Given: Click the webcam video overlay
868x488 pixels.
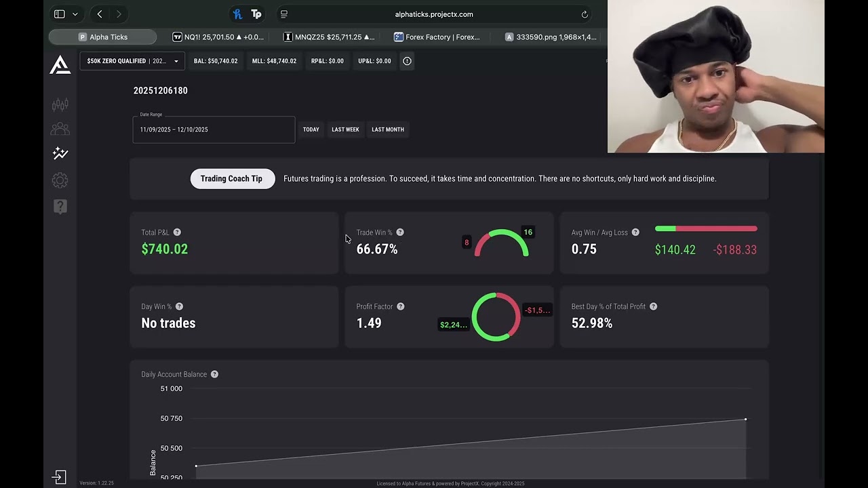Looking at the screenshot, I should 716,77.
